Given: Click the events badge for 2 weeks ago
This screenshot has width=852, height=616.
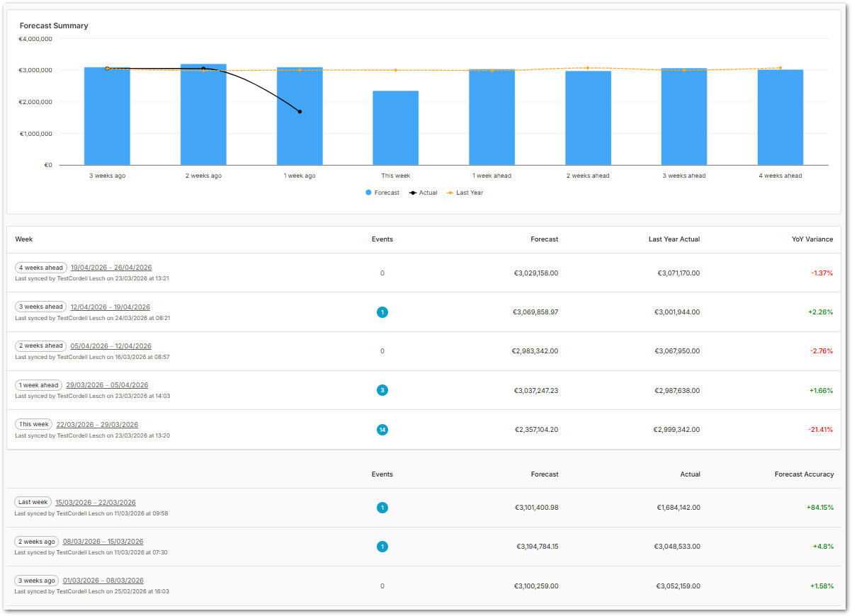Looking at the screenshot, I should (382, 547).
